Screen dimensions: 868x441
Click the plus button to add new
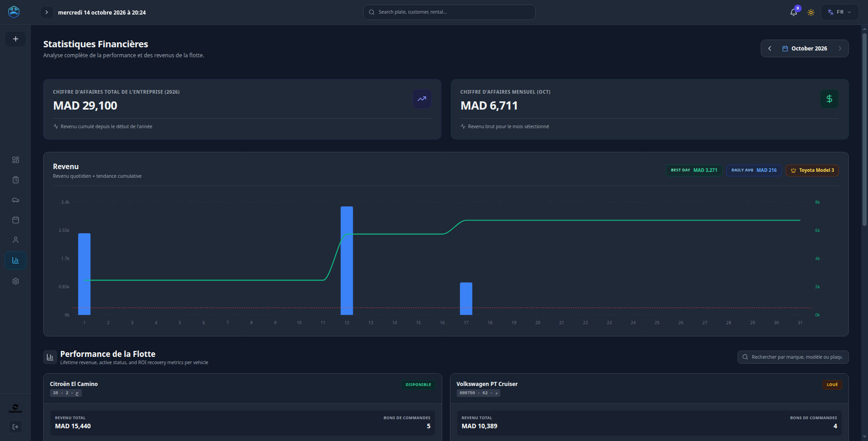point(15,39)
